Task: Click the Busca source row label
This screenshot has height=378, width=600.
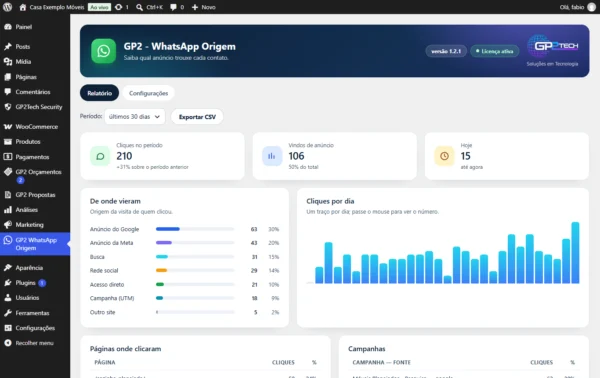Action: click(x=97, y=257)
